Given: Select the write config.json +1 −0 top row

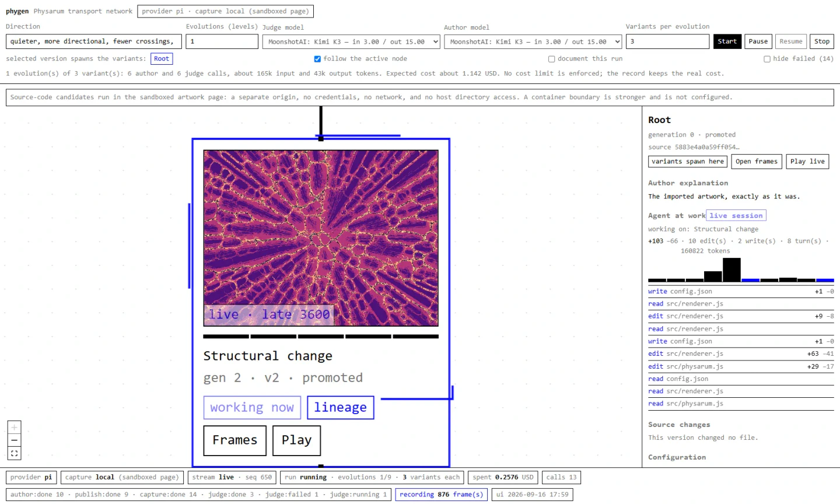Looking at the screenshot, I should tap(741, 291).
